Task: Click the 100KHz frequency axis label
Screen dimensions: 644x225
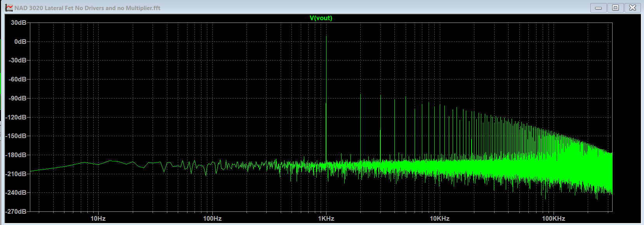Action: coord(554,218)
